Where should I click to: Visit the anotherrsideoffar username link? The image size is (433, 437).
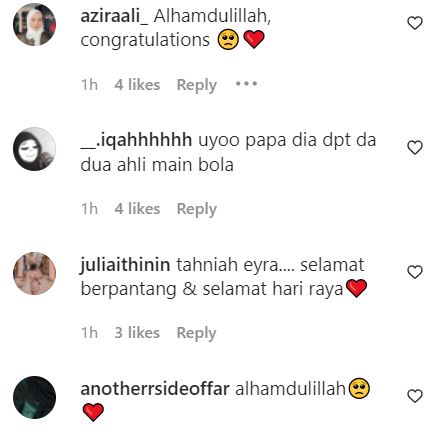click(x=155, y=389)
